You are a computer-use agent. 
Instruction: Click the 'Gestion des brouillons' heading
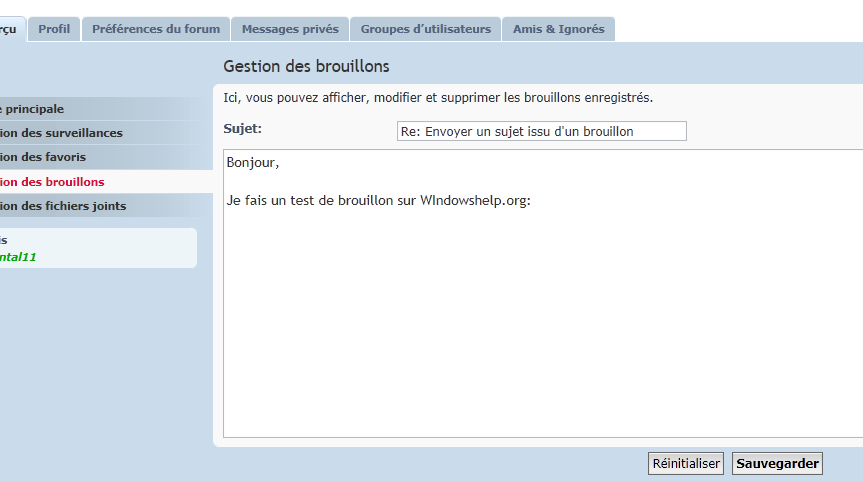tap(306, 66)
